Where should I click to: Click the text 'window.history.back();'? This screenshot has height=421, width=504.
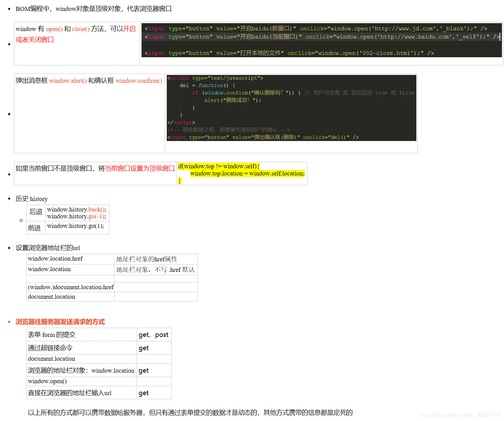click(77, 209)
